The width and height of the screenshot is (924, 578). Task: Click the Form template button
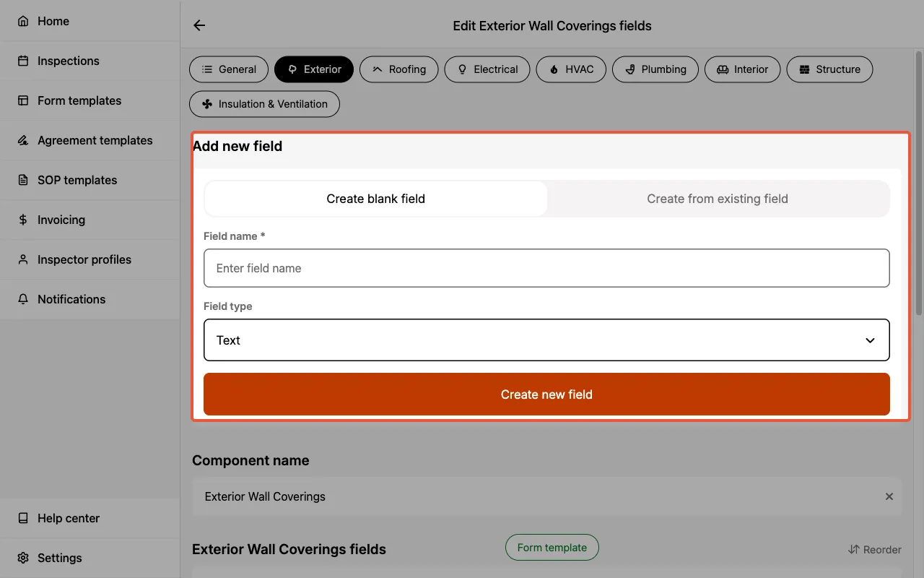coord(552,547)
